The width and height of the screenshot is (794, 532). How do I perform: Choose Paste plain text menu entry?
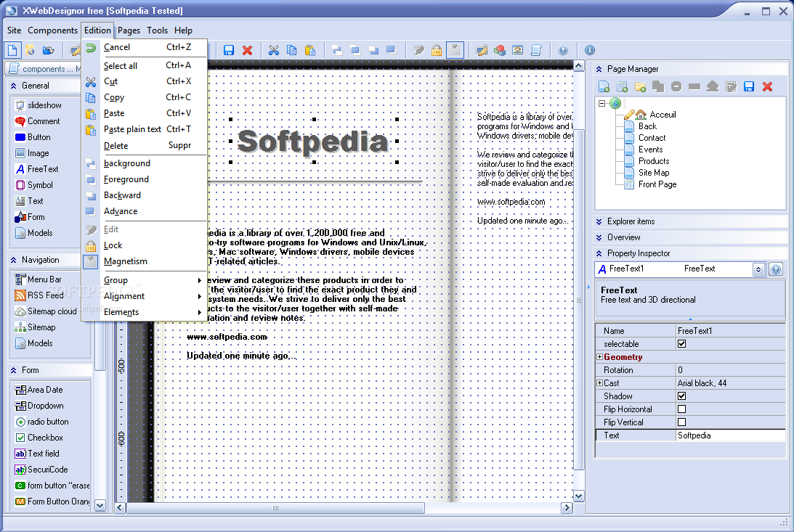(x=145, y=129)
